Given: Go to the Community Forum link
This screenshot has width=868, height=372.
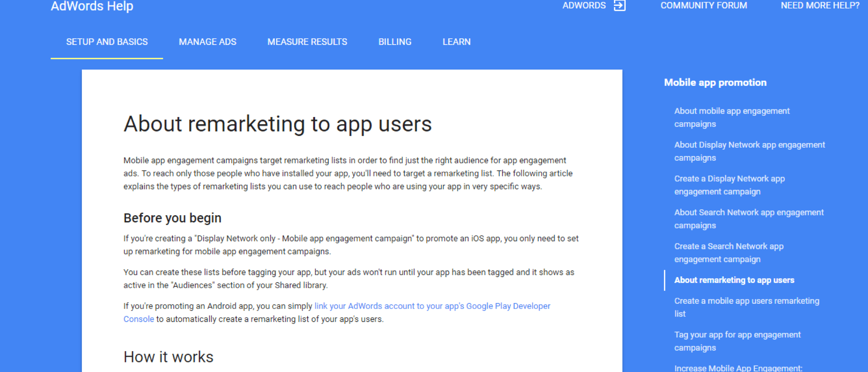Looking at the screenshot, I should coord(703,5).
